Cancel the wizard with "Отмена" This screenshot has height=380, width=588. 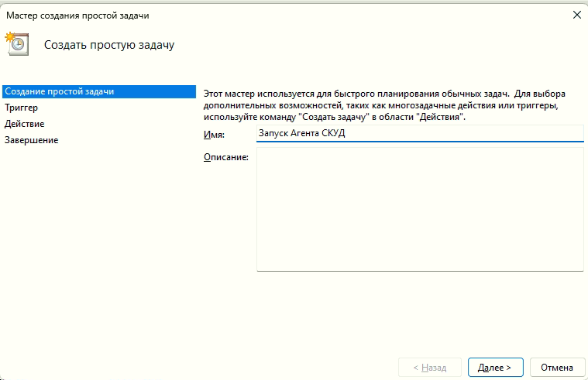[557, 368]
